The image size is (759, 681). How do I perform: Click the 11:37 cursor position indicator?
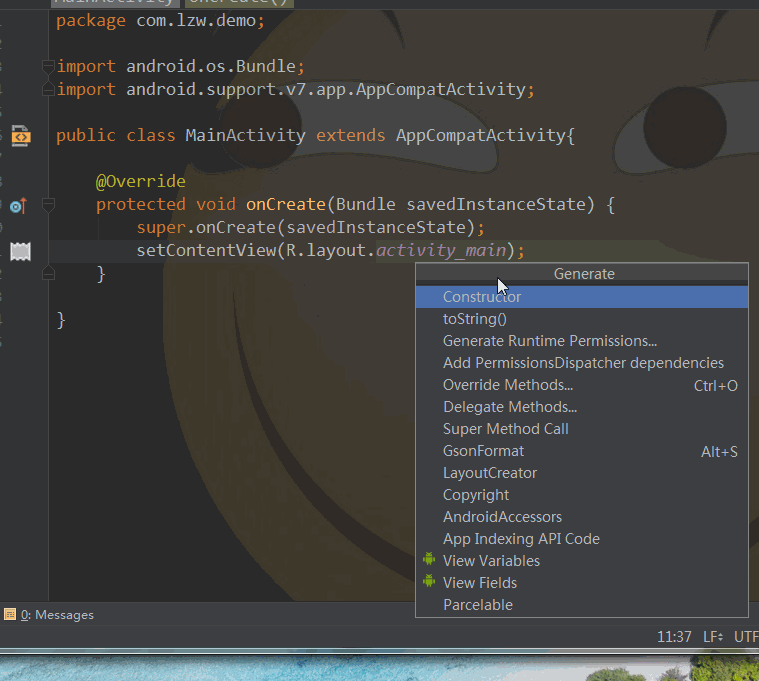674,636
